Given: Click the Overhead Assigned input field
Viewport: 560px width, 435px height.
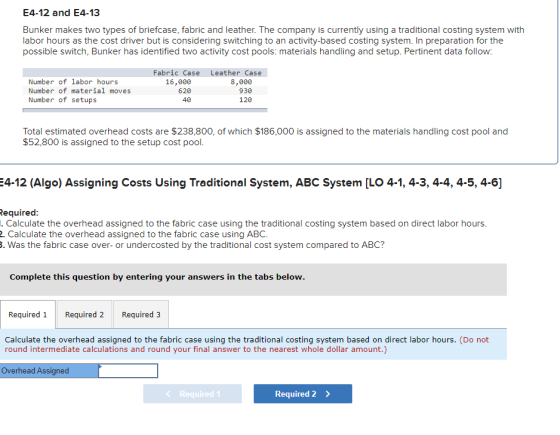Looking at the screenshot, I should pos(128,371).
